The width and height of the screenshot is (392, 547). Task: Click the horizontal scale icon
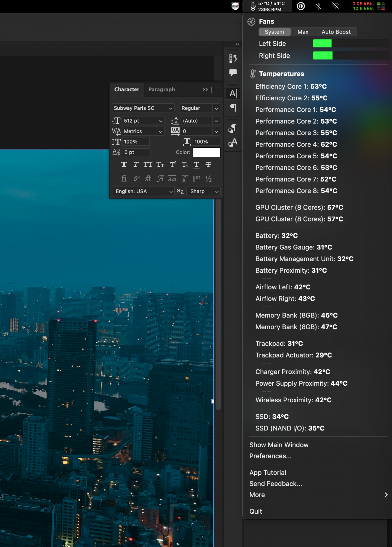click(187, 142)
